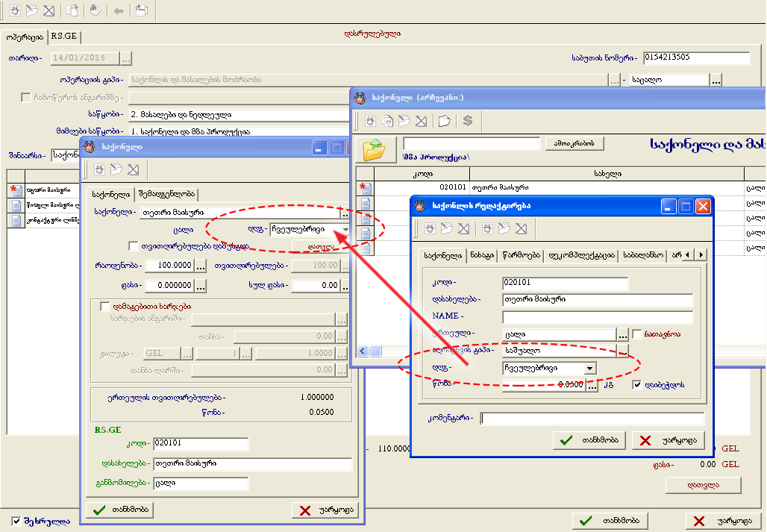Click ellipsis button next to წონა 0.0500 field

point(592,385)
